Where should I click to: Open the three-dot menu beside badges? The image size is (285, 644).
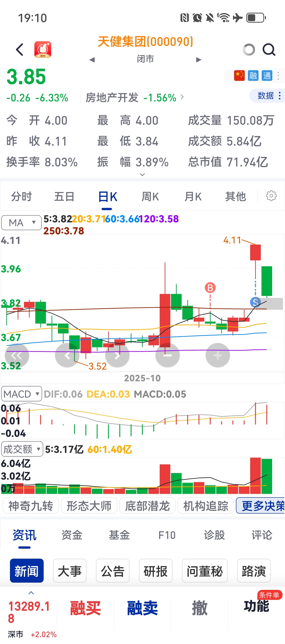pos(278,75)
